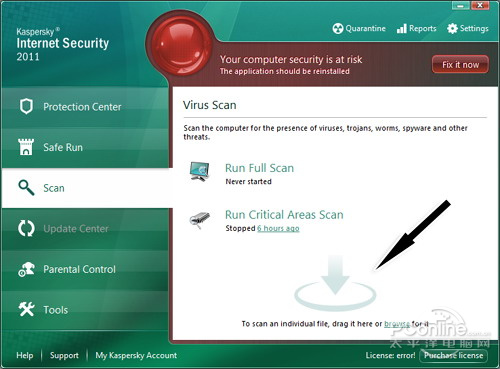Image resolution: width=500 pixels, height=369 pixels.
Task: Open the Update Center section
Action: 85,229
